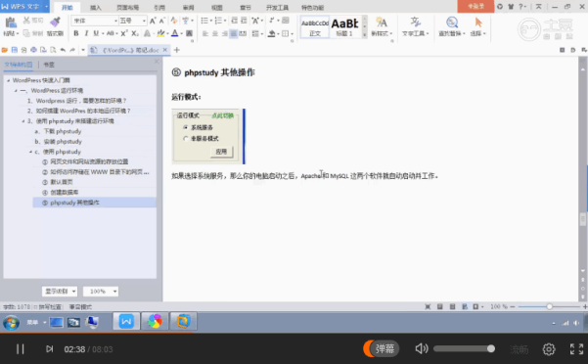The height and width of the screenshot is (364, 588).
Task: Click the Paste clipboard icon
Action: (x=11, y=23)
